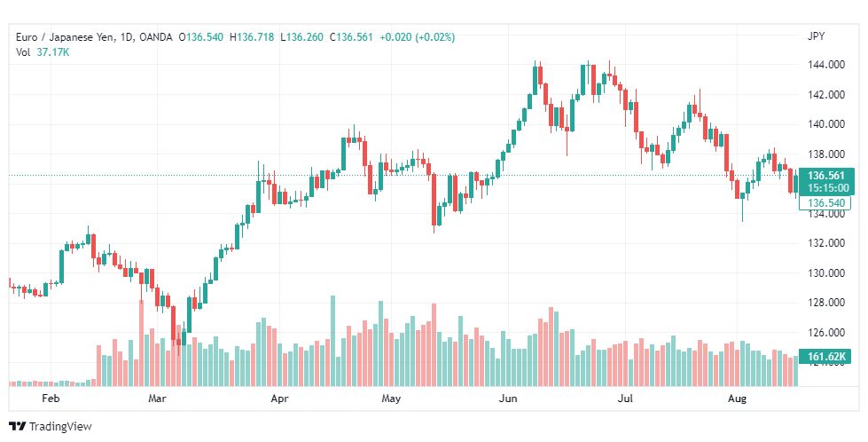Open the TradingView text link

click(x=59, y=427)
